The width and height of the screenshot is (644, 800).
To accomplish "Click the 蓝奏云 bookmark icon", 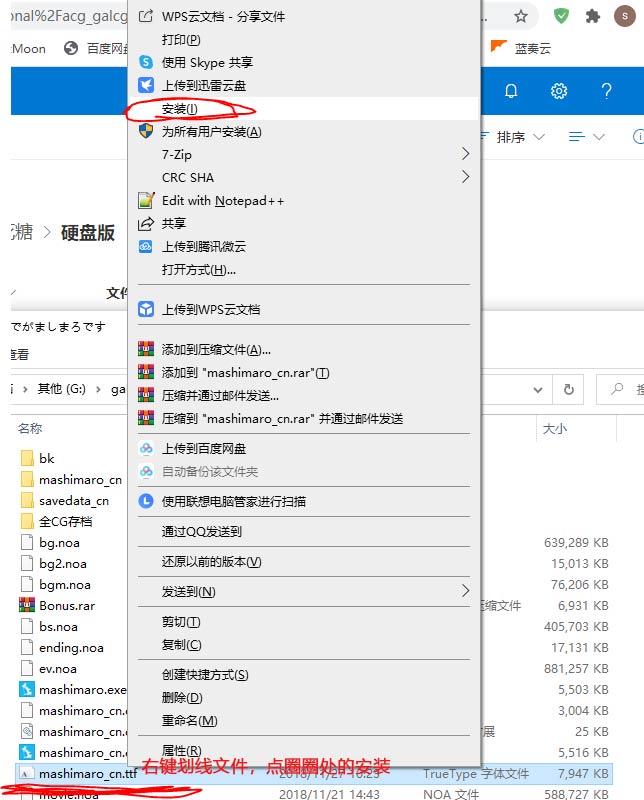I will [499, 47].
